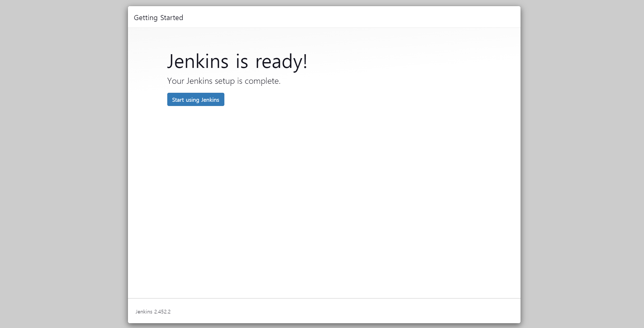Click version number 2.452.2 in footer
This screenshot has width=644, height=328.
coord(162,312)
